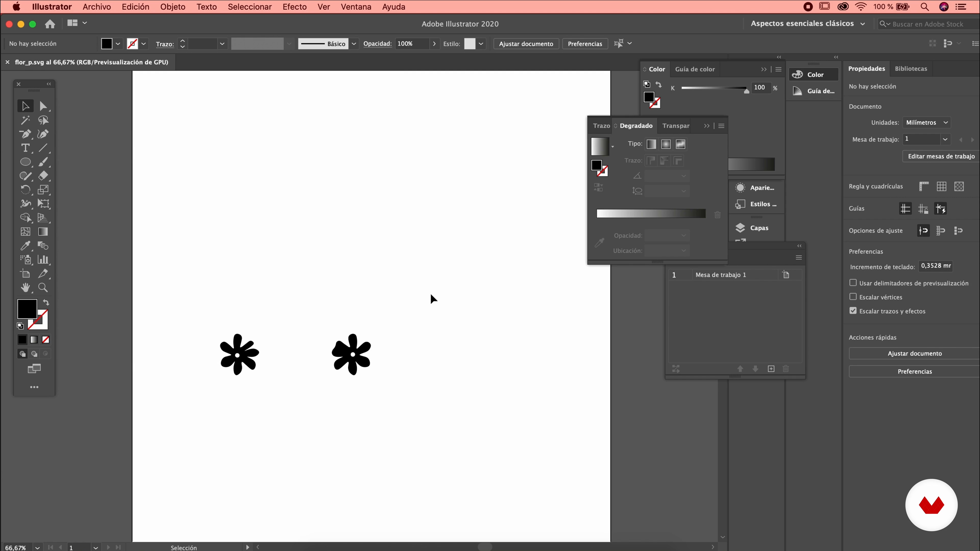Select the Column Graph tool
Image resolution: width=980 pixels, height=551 pixels.
(x=43, y=260)
